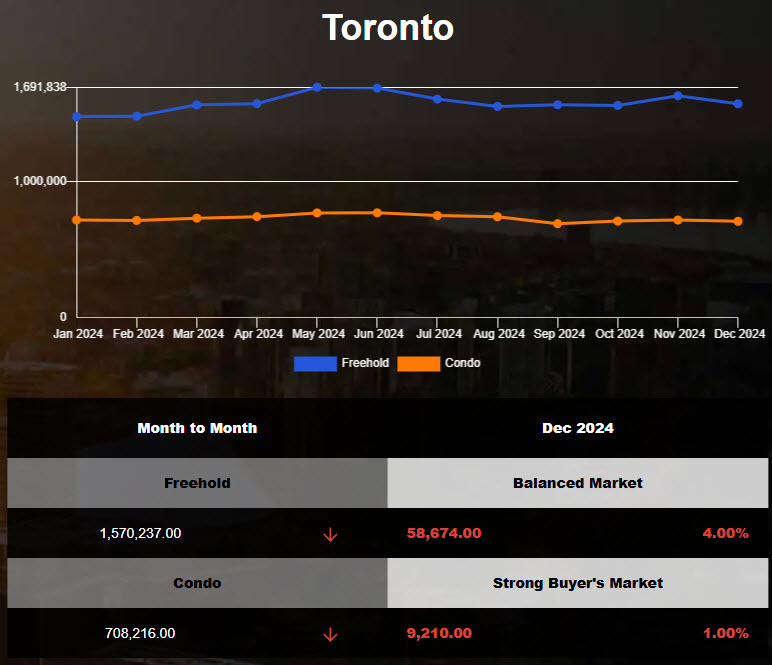Select the Freehold data point for Jan 2024
Viewport: 772px width, 665px height.
click(77, 116)
